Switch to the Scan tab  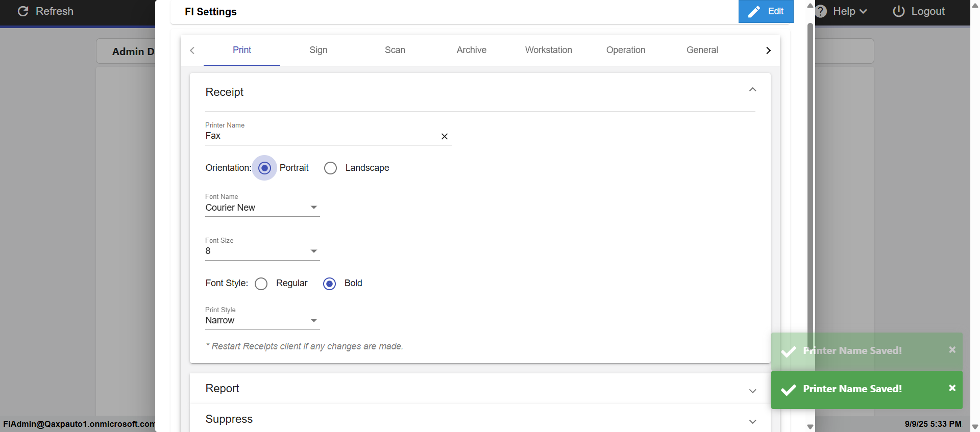click(395, 50)
